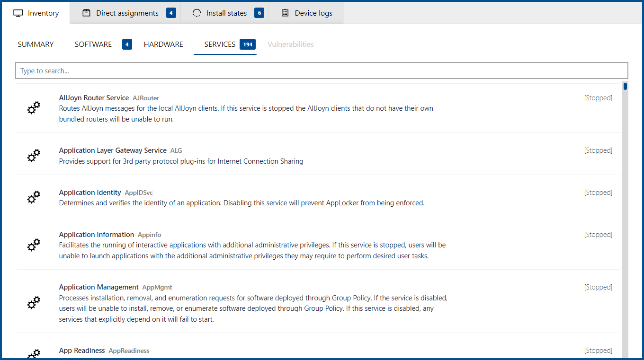Open the HARDWARE sub-tab

[x=163, y=44]
